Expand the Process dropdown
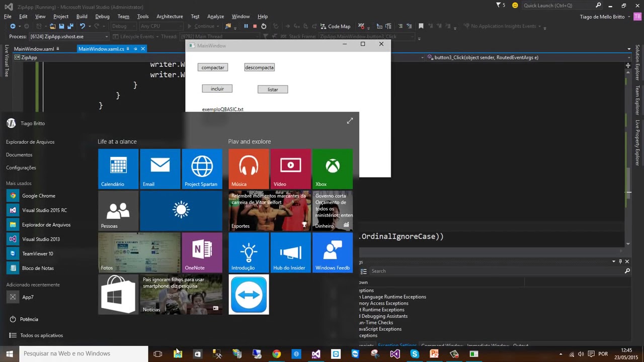Image resolution: width=644 pixels, height=362 pixels. click(x=106, y=37)
